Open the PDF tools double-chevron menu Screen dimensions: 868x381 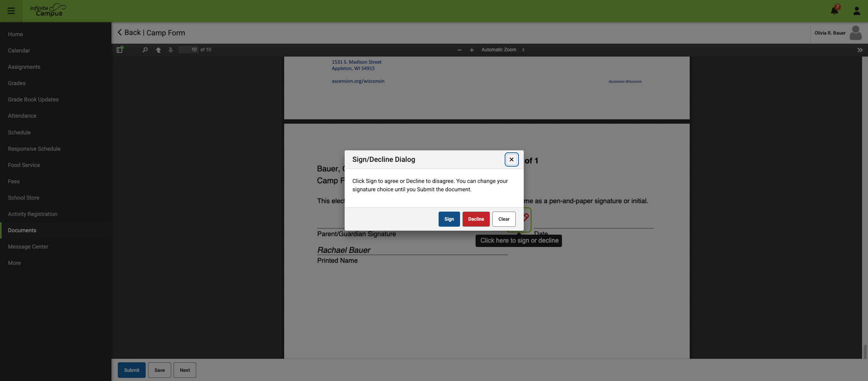[860, 50]
